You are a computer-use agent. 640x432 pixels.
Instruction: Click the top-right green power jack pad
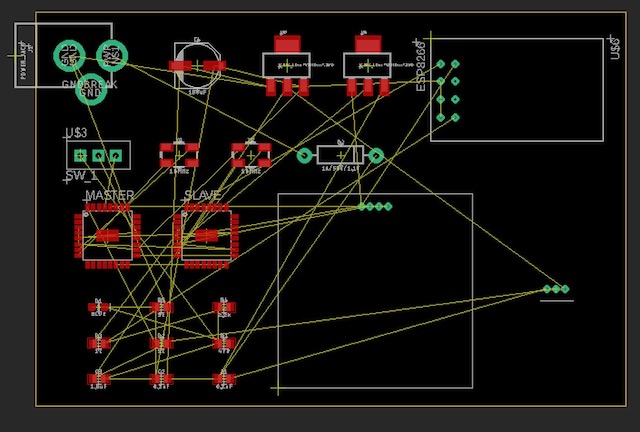coord(112,56)
